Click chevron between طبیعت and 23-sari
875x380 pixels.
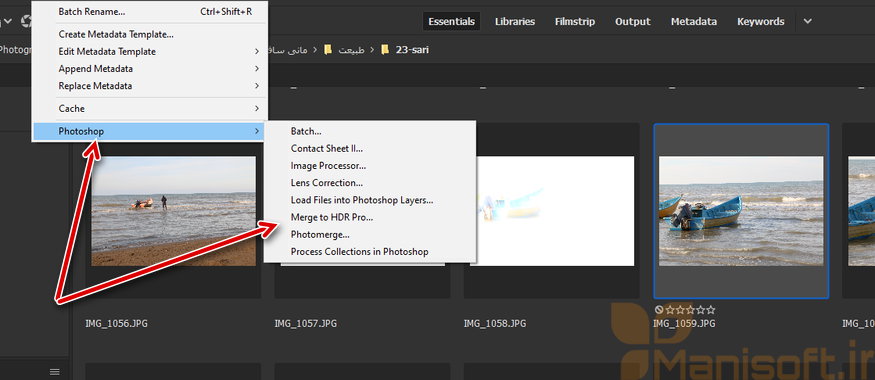[372, 50]
